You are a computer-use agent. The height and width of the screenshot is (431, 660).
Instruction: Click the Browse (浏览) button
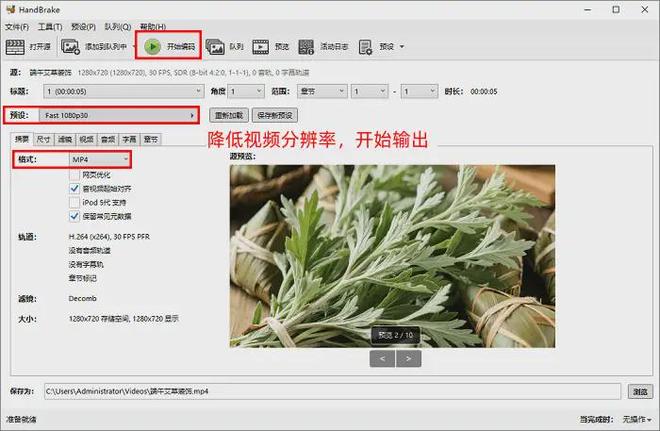[x=639, y=390]
